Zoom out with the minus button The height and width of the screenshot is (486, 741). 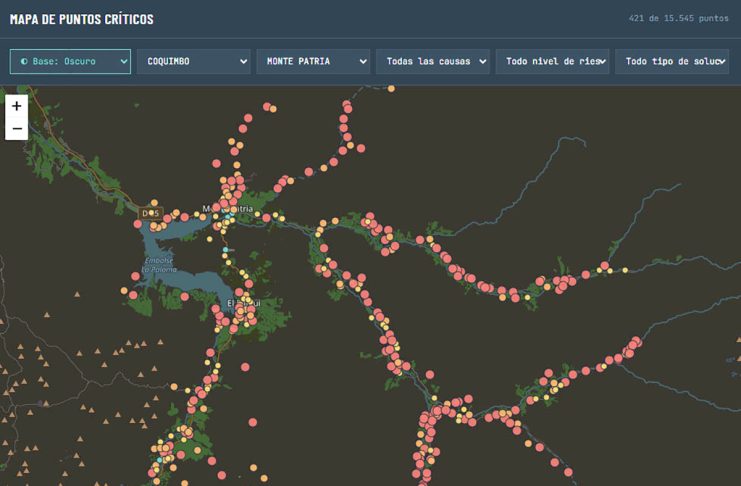(17, 129)
